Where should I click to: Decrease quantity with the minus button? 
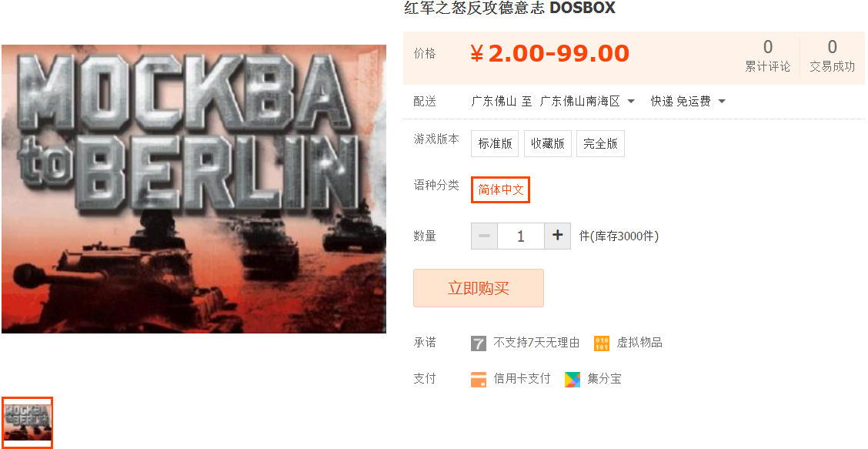click(x=484, y=236)
